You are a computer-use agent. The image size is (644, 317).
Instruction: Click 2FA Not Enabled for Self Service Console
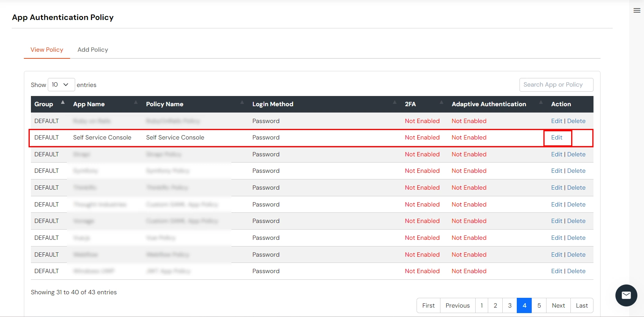(422, 138)
